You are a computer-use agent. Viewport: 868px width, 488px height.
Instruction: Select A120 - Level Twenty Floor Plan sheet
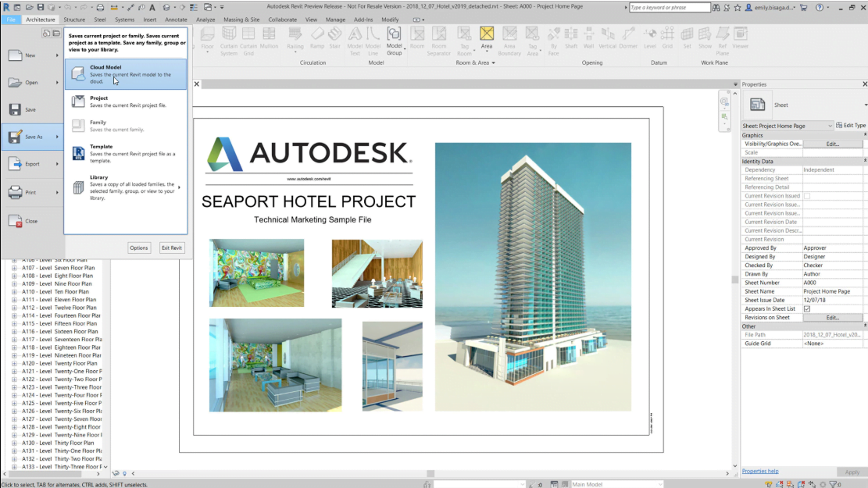[x=59, y=364]
